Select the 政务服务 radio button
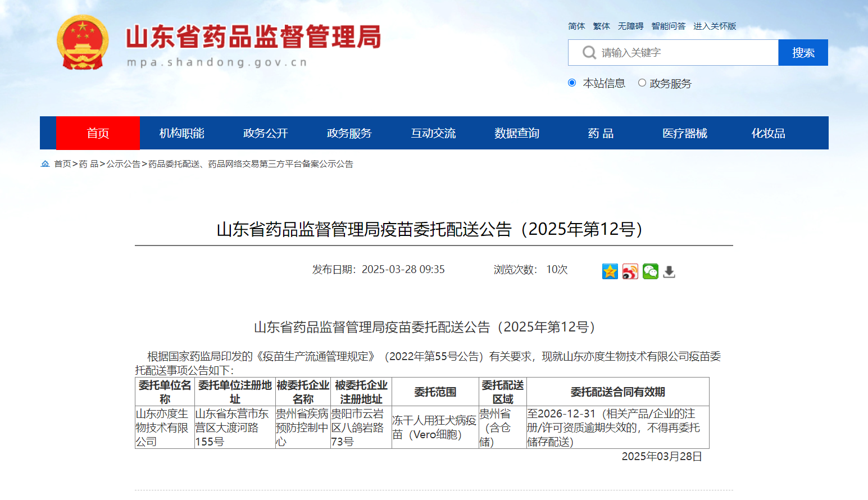Image resolution: width=868 pixels, height=500 pixels. tap(642, 83)
